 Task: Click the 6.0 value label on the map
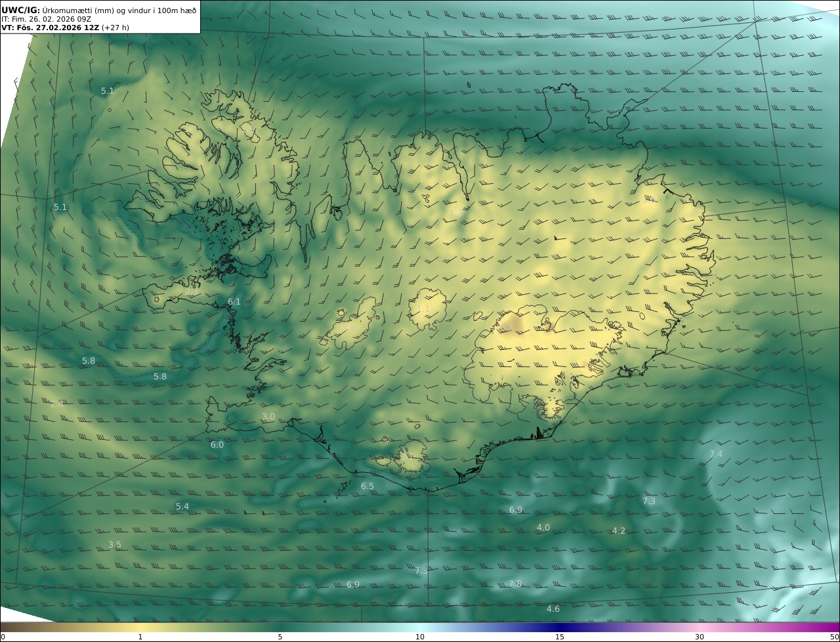(x=217, y=445)
